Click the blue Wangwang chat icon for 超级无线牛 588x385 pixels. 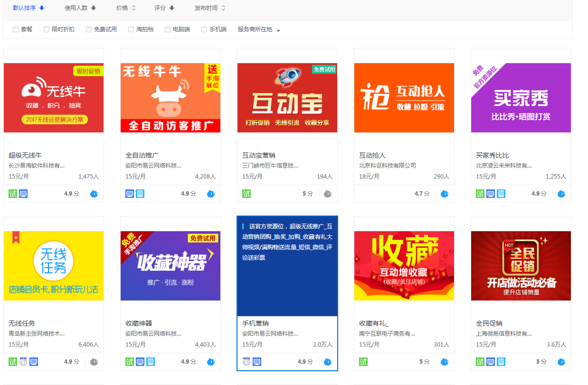[x=94, y=194]
